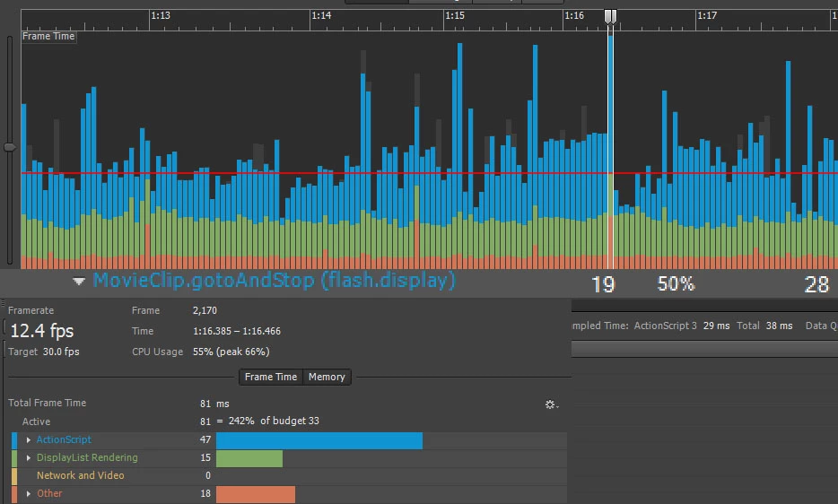Click the yellow Network and Video swatch

14,475
